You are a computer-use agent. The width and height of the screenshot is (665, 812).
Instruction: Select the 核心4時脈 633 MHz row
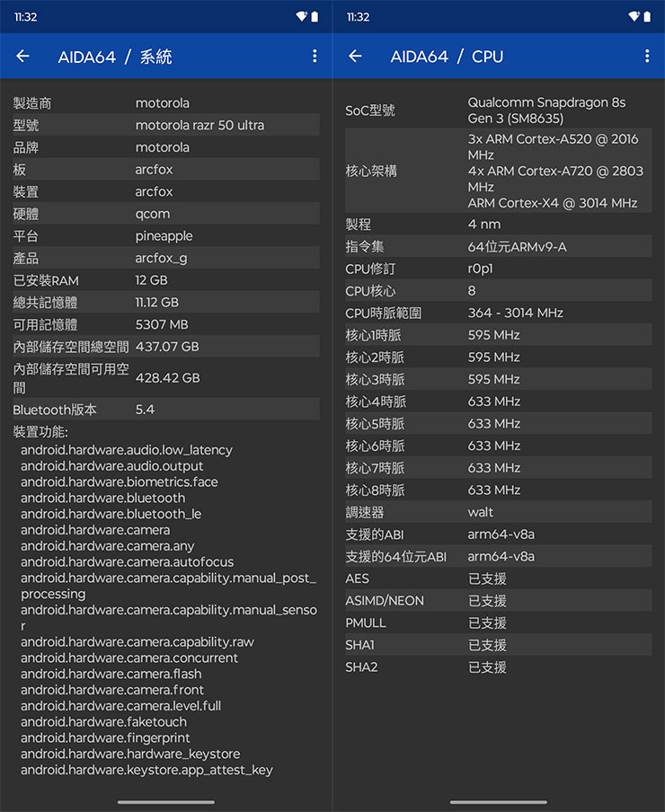[498, 402]
